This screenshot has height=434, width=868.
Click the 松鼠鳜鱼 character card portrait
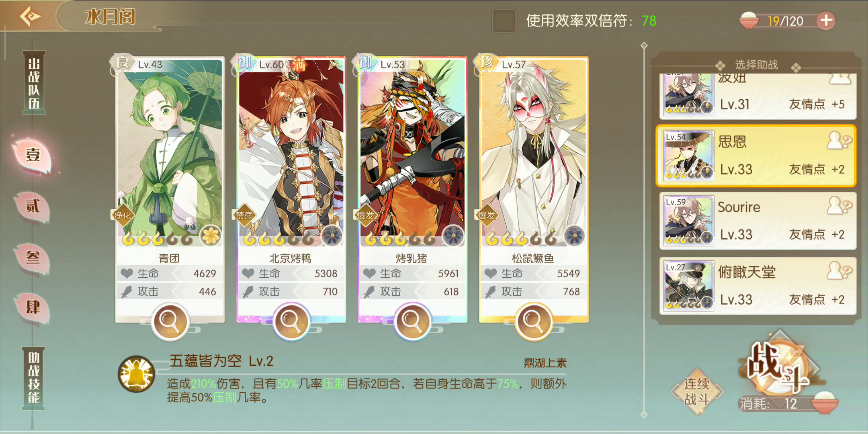(534, 153)
